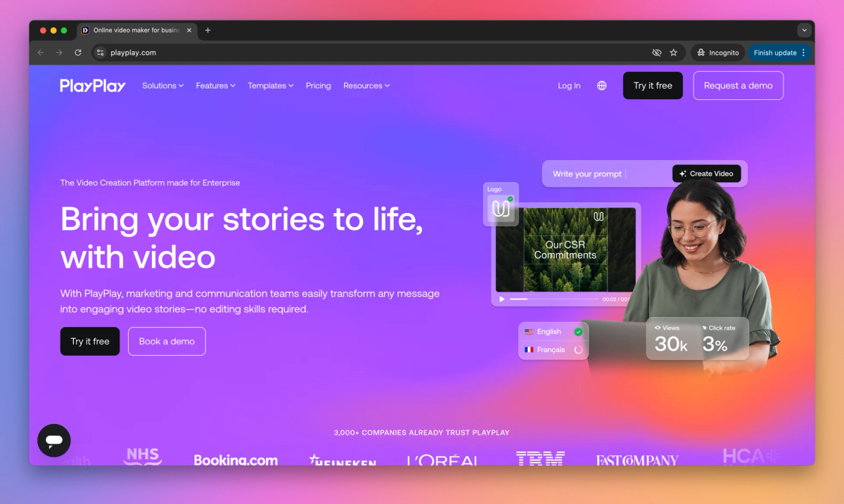The width and height of the screenshot is (844, 504).
Task: Open the Pricing page
Action: click(x=318, y=86)
